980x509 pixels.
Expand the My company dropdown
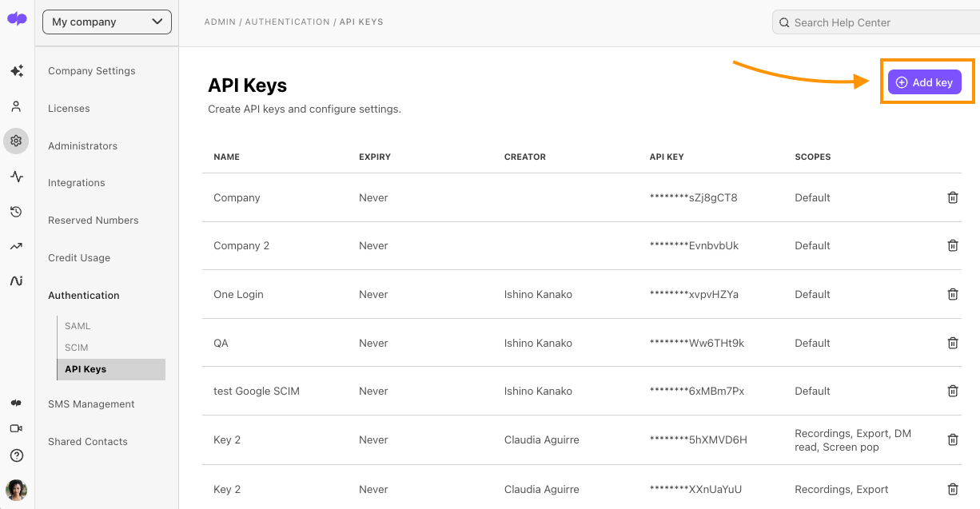(107, 22)
